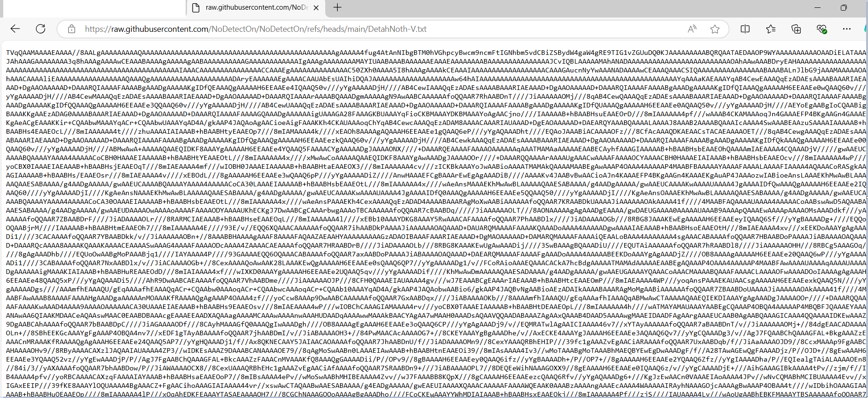Close the raw.githubusercontent.com tab
This screenshot has height=398, width=868.
coord(316,8)
